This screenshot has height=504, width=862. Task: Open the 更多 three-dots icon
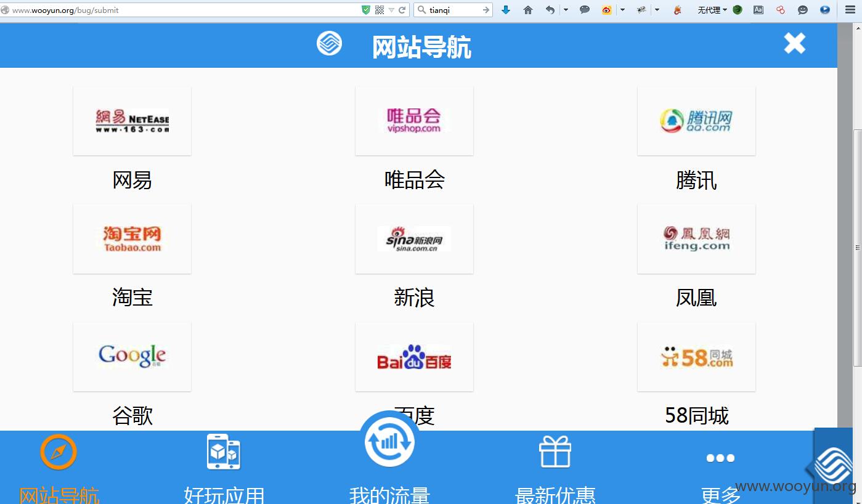coord(720,458)
